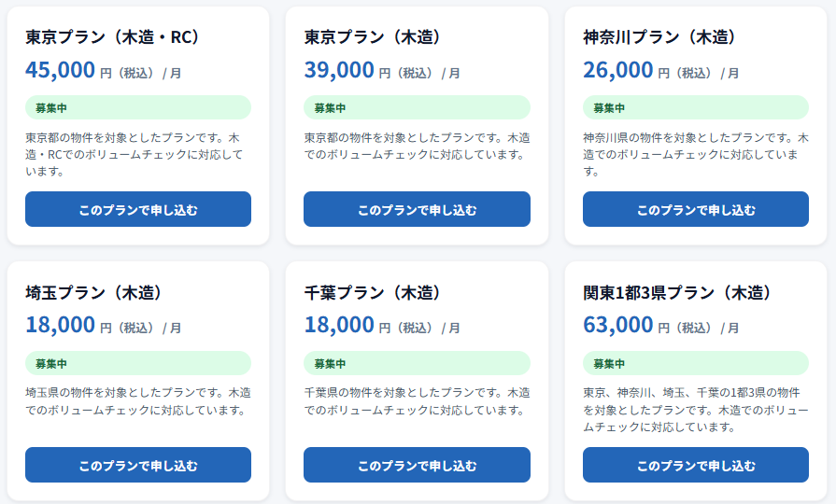Apply for the 神奈川プラン（木造） plan
The width and height of the screenshot is (836, 504).
tap(696, 209)
